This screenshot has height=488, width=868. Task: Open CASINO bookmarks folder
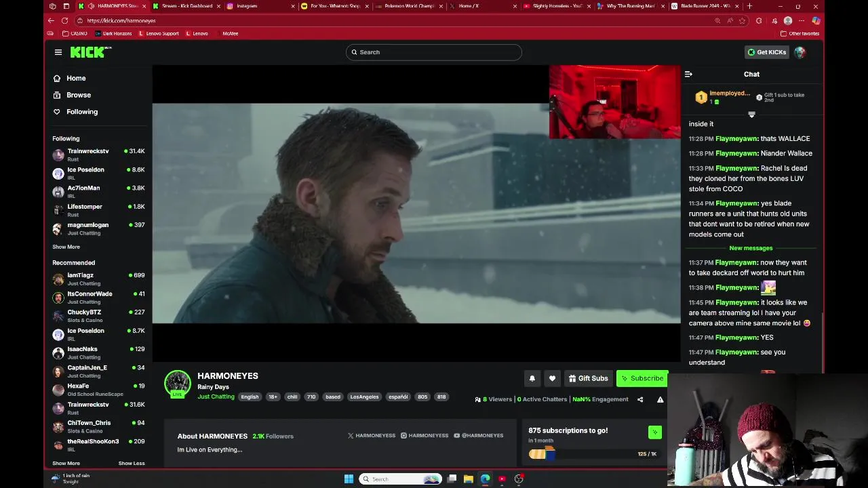pyautogui.click(x=75, y=33)
